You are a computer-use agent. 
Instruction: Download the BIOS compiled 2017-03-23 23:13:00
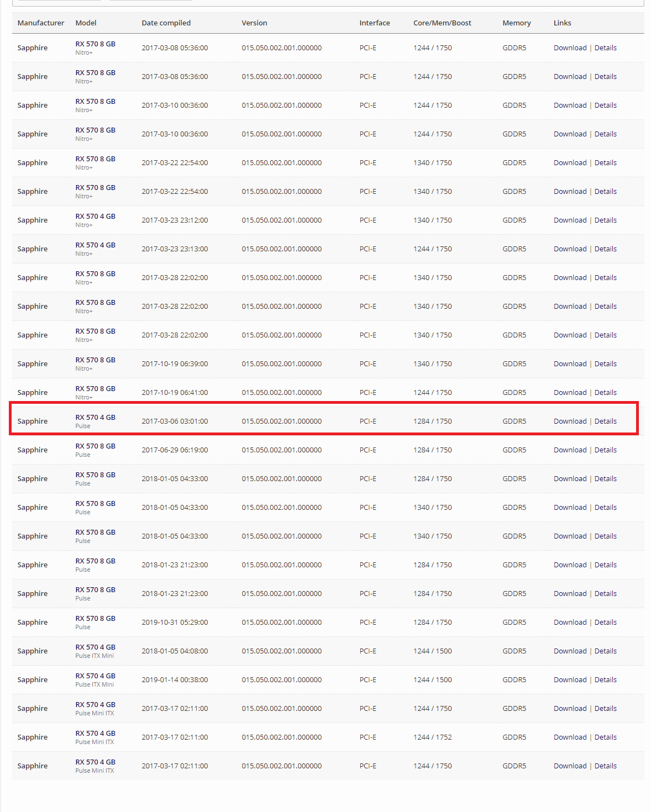(570, 249)
